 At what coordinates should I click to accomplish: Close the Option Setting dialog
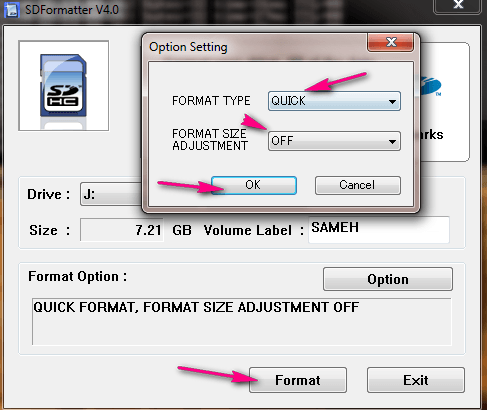[x=391, y=42]
